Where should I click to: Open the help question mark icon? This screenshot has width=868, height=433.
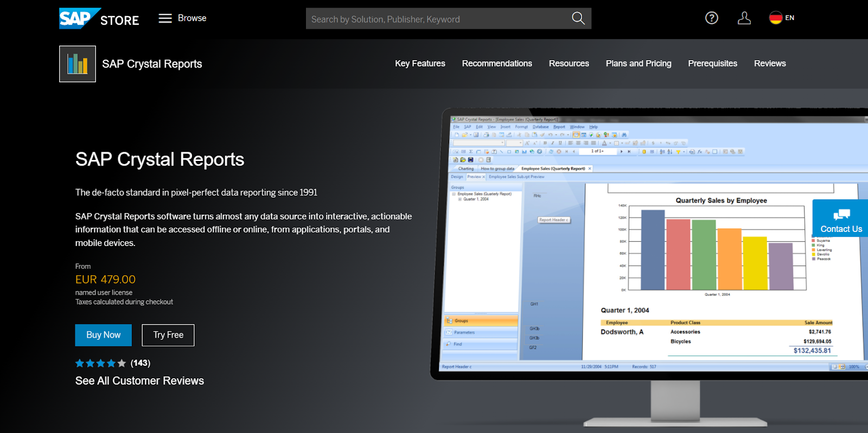(x=712, y=18)
